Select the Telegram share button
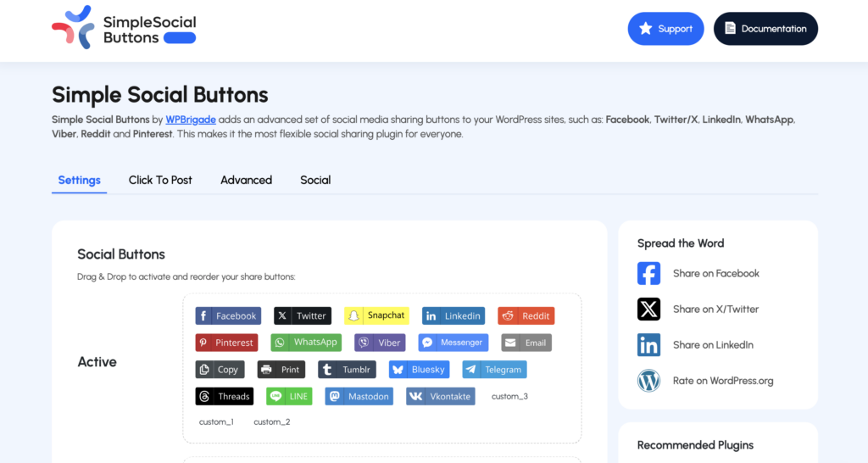Viewport: 868px width, 463px height. click(494, 370)
